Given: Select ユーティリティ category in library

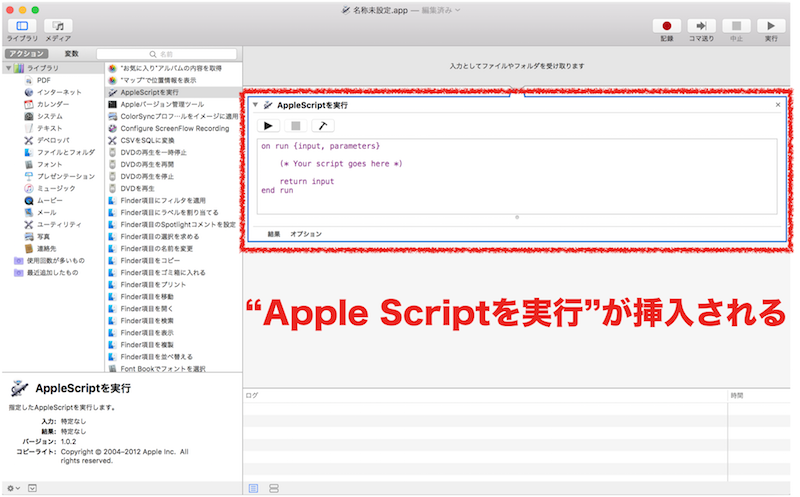Looking at the screenshot, I should pos(59,225).
